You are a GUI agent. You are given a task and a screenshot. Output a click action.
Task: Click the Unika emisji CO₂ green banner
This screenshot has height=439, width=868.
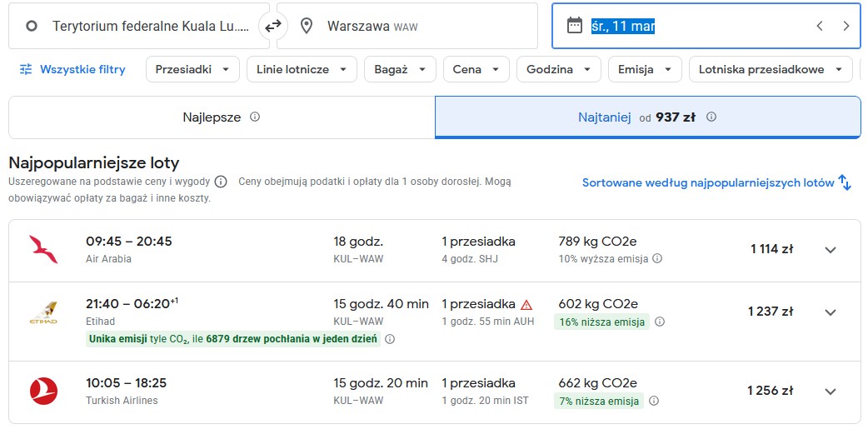(233, 339)
